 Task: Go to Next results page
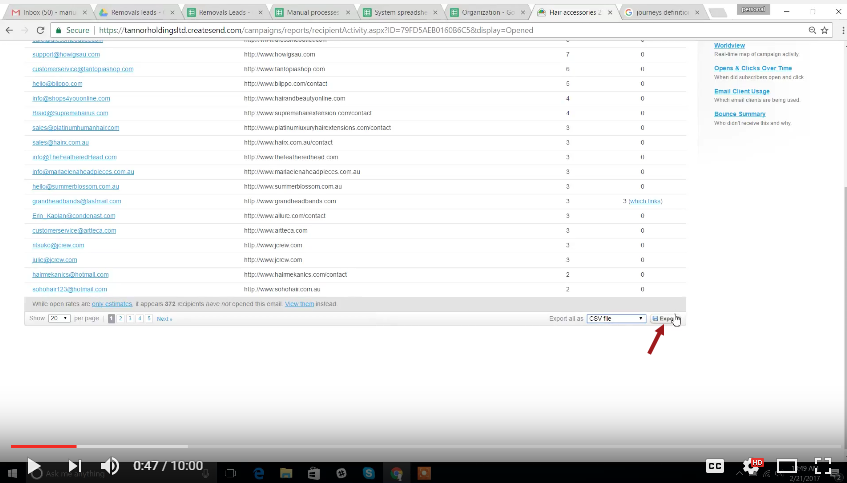(164, 318)
